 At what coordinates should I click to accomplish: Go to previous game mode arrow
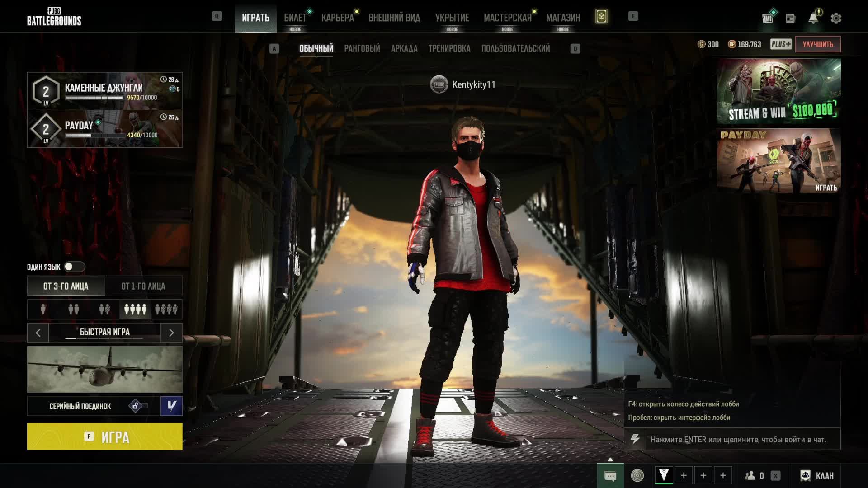[x=38, y=333]
